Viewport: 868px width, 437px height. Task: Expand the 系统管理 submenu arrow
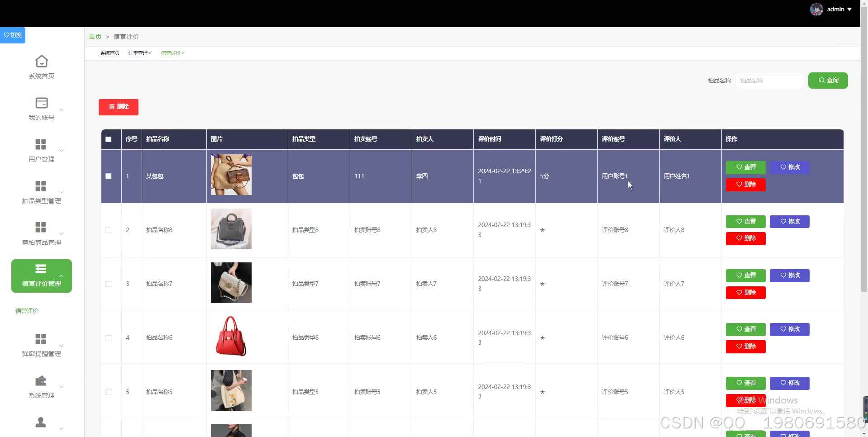pos(62,387)
